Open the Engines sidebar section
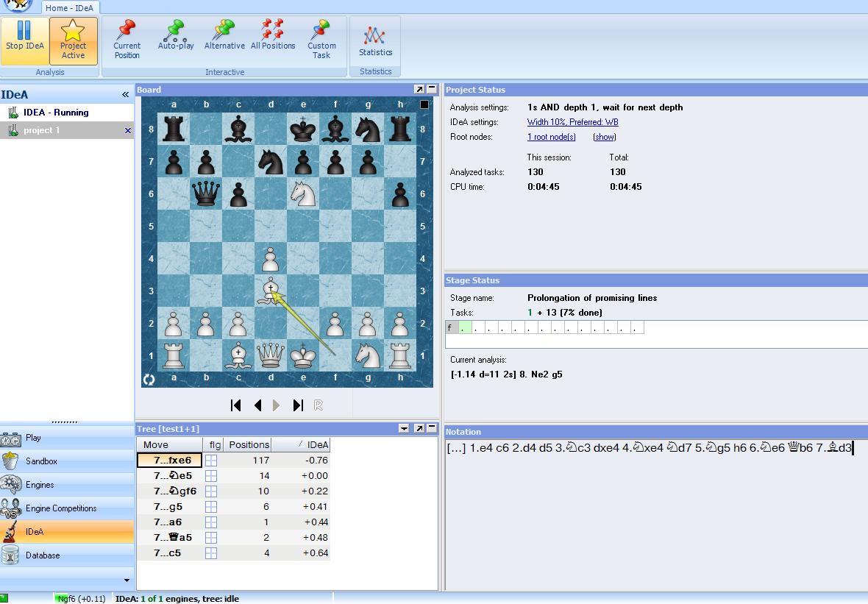868x604 pixels. (x=40, y=485)
